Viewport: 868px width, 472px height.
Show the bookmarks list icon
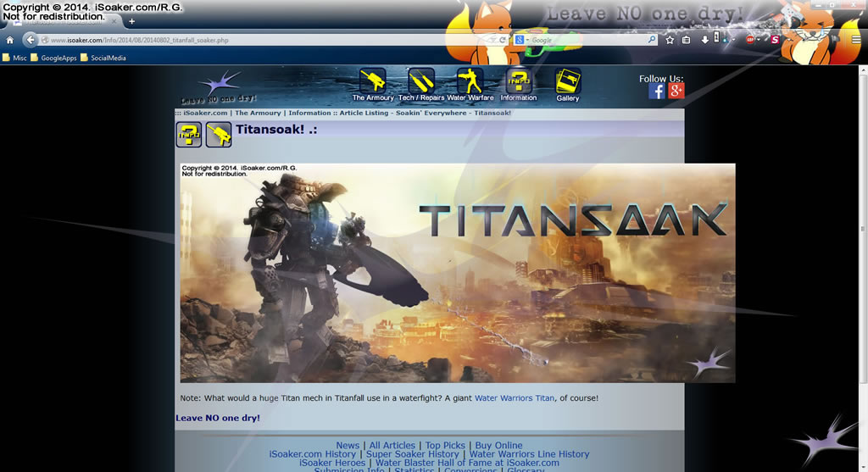pyautogui.click(x=686, y=40)
